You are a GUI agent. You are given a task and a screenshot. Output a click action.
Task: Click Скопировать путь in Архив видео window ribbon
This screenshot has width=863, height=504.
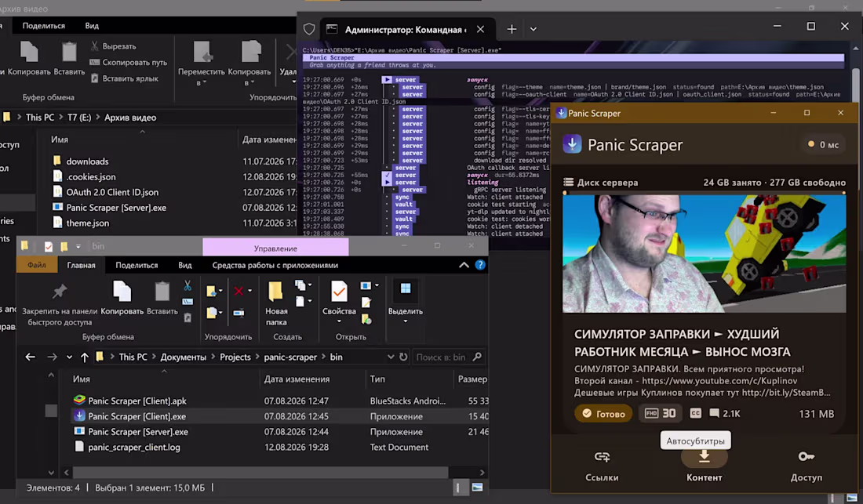click(x=128, y=62)
